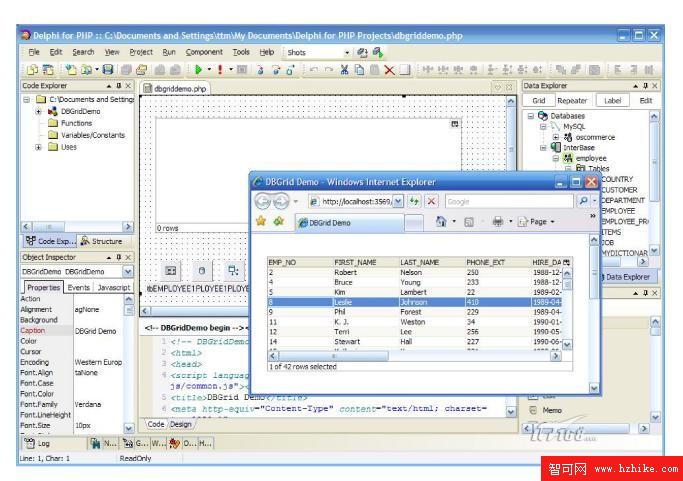This screenshot has width=683, height=481.
Task: Pin the Object Inspector panel
Action: [x=119, y=257]
